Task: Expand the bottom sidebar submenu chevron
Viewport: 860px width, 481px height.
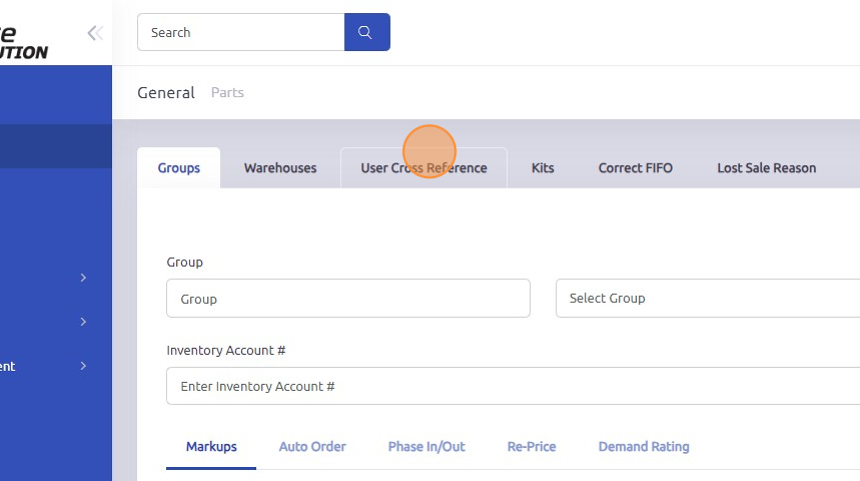Action: [84, 366]
